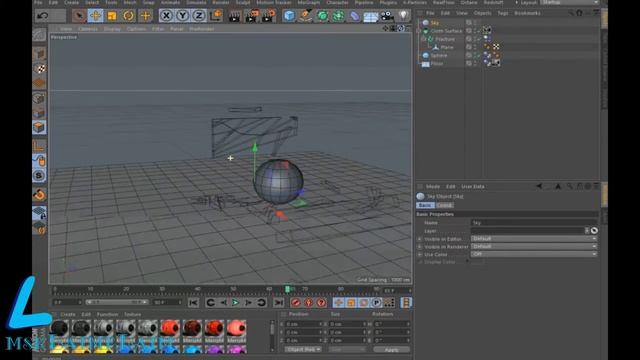The image size is (640, 360).
Task: Open Objects menu in Object Manager
Action: click(482, 13)
